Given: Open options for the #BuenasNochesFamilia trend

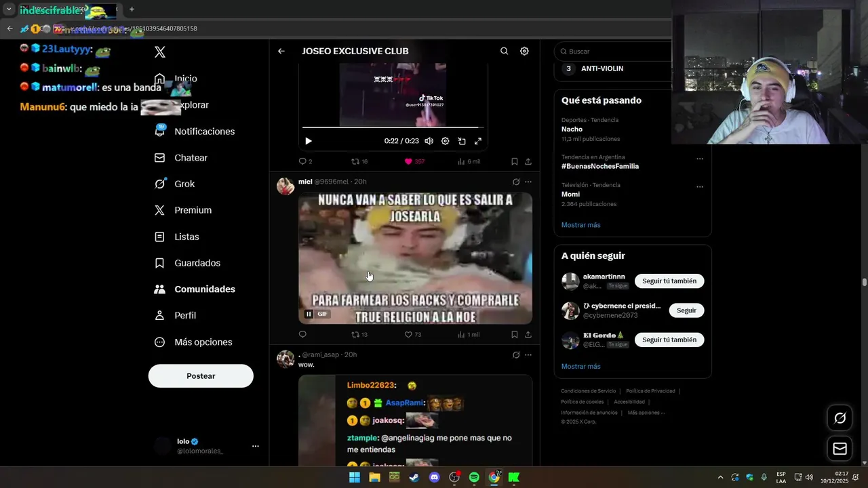Looking at the screenshot, I should (700, 159).
